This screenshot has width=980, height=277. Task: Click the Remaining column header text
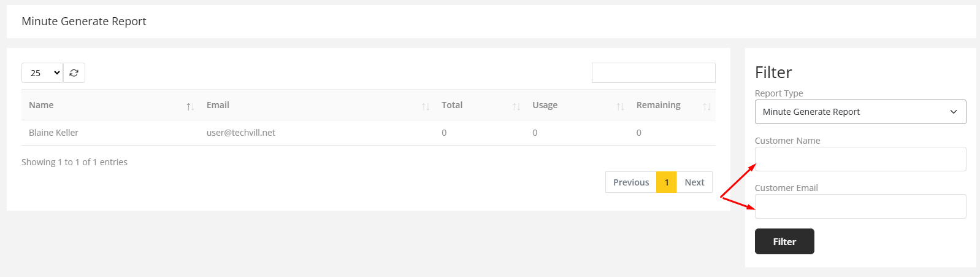(658, 105)
